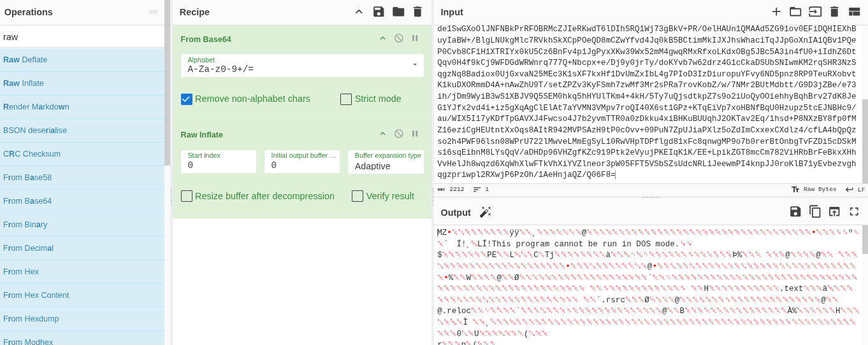Click the Raw Inflate recipe title

coord(202,134)
